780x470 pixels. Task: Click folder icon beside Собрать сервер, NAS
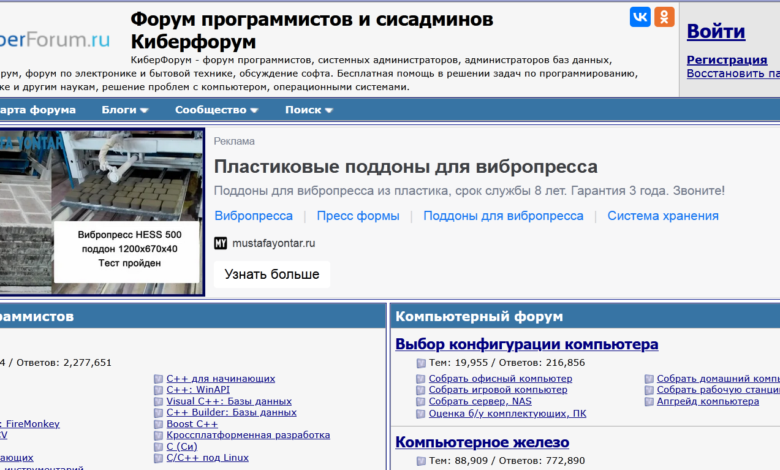click(421, 402)
